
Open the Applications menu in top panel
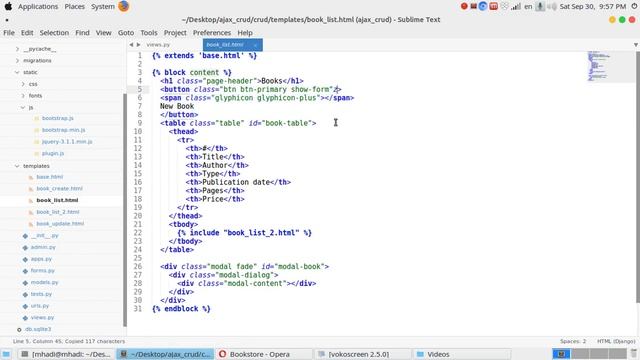pos(38,7)
